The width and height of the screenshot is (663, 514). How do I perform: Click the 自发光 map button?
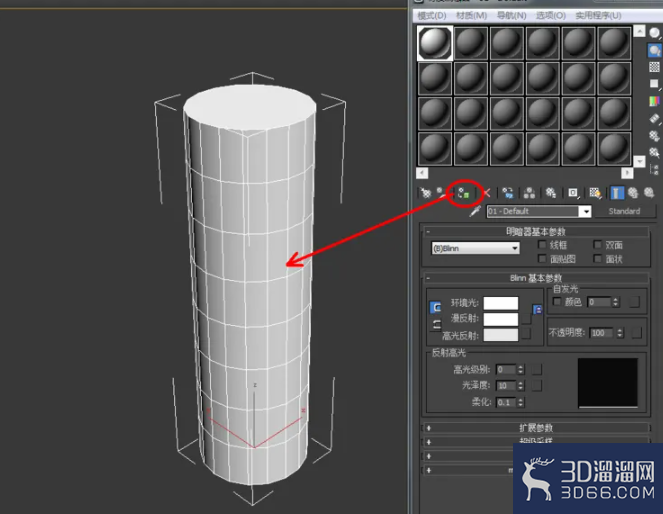(x=634, y=302)
